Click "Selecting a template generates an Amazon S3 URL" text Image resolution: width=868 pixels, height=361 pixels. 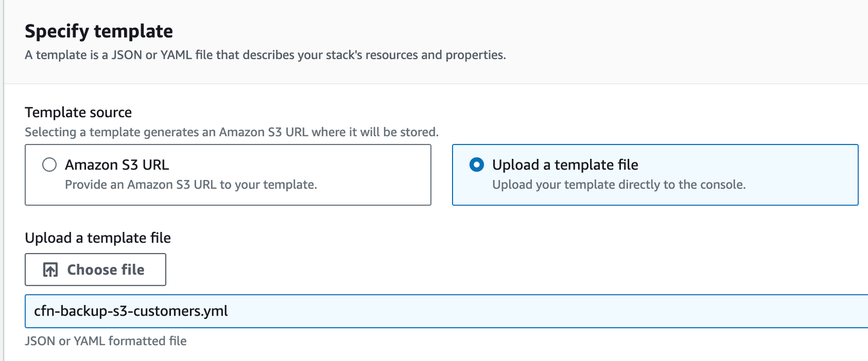(x=232, y=133)
